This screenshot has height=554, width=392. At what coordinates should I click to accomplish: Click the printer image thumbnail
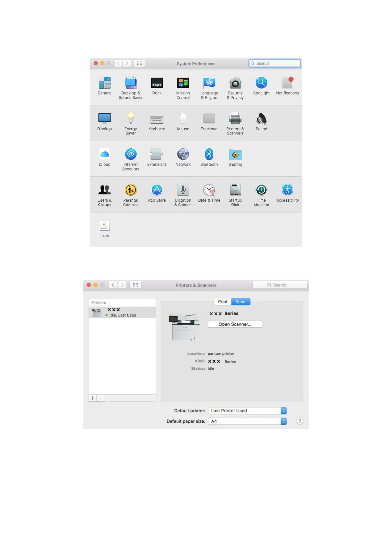[x=185, y=327]
